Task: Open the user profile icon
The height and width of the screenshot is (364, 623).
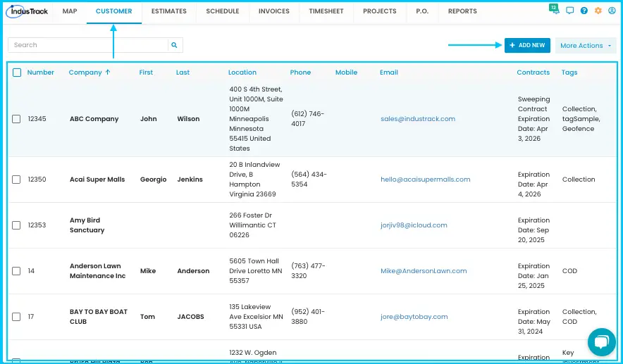Action: coord(612,11)
